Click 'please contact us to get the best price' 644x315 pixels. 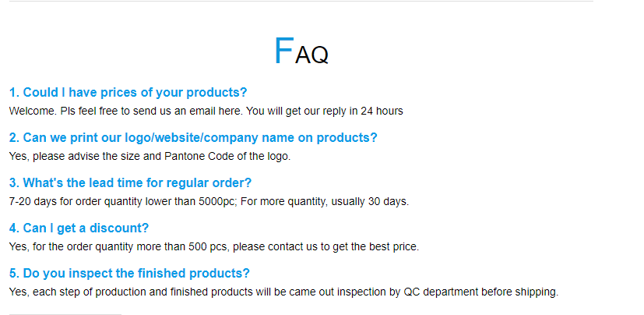pyautogui.click(x=326, y=246)
